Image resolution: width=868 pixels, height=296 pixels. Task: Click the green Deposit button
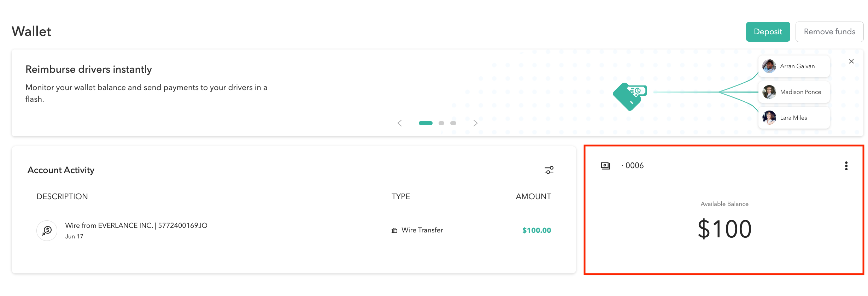[x=768, y=32]
